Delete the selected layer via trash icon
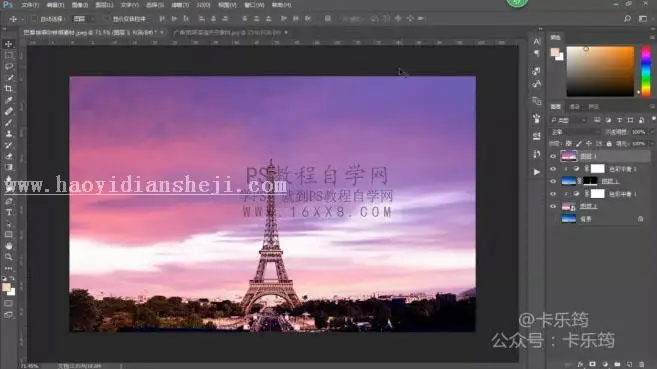This screenshot has width=657, height=369. [x=642, y=364]
